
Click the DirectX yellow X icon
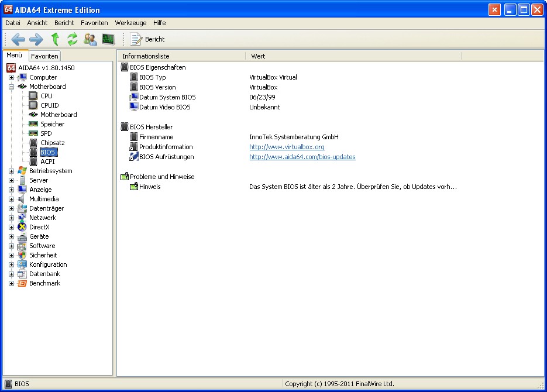22,227
